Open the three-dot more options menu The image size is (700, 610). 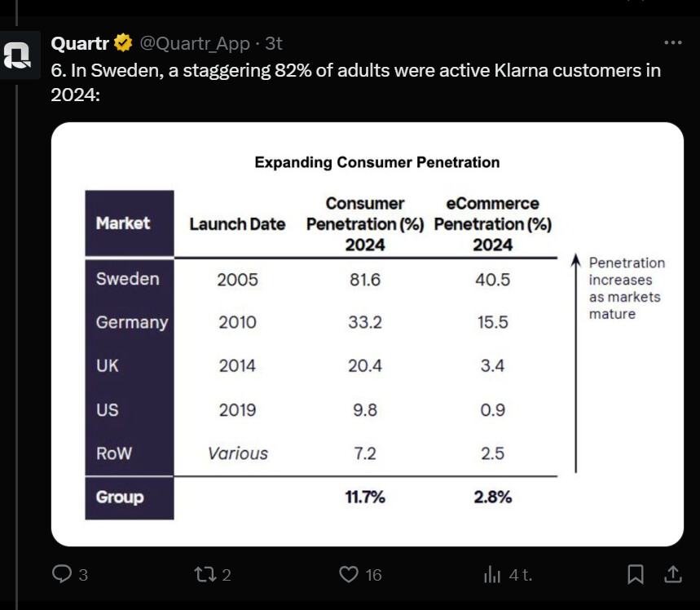[672, 43]
